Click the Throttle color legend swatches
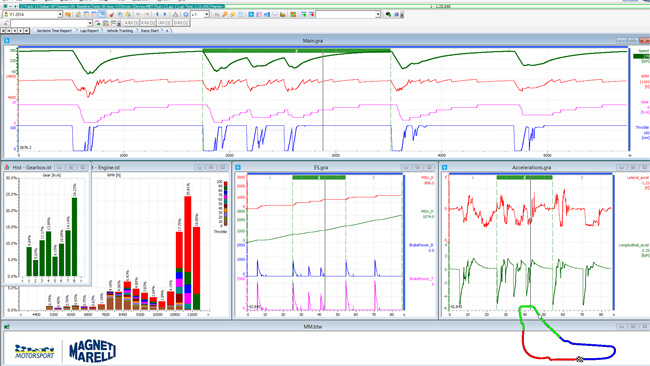Image resolution: width=650 pixels, height=366 pixels. coord(226,203)
